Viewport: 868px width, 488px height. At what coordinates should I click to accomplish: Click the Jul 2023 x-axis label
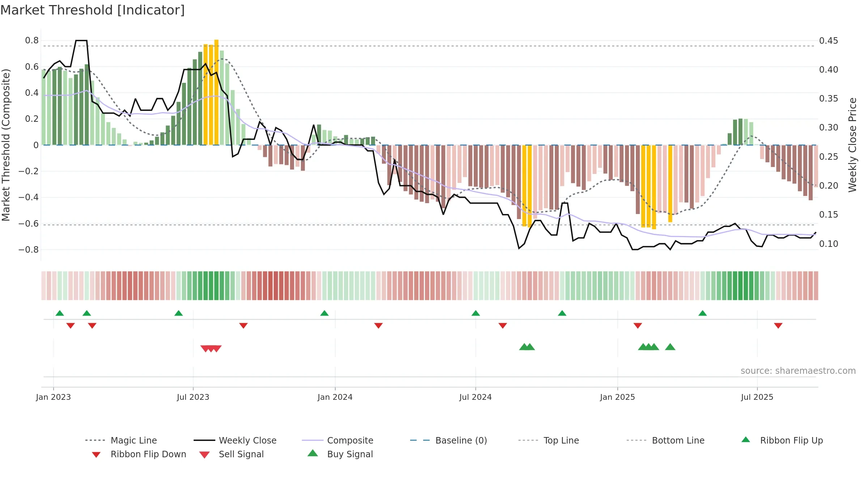coord(193,397)
